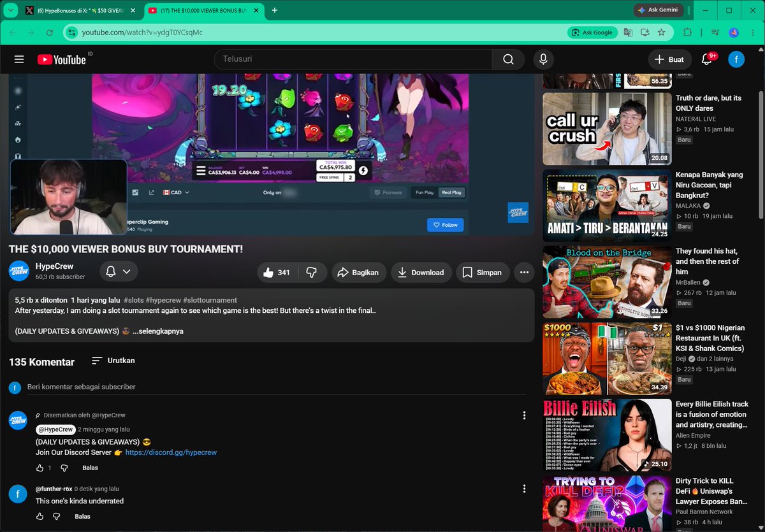This screenshot has width=765, height=532.
Task: Click Ask Google in address bar
Action: click(x=592, y=32)
